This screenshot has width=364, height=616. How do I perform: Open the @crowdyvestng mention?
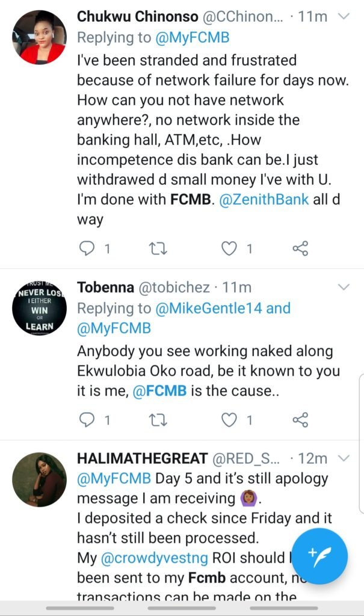point(156,558)
